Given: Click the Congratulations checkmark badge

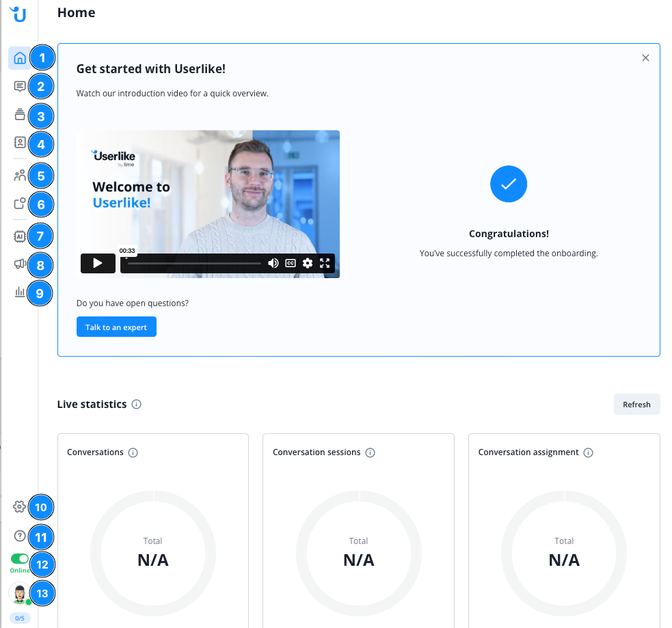Looking at the screenshot, I should (x=509, y=184).
